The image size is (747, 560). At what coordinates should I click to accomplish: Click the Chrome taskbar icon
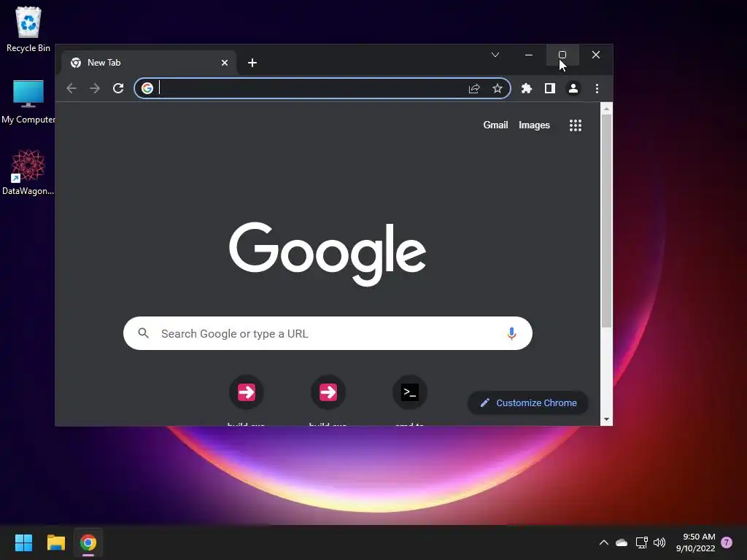[88, 542]
